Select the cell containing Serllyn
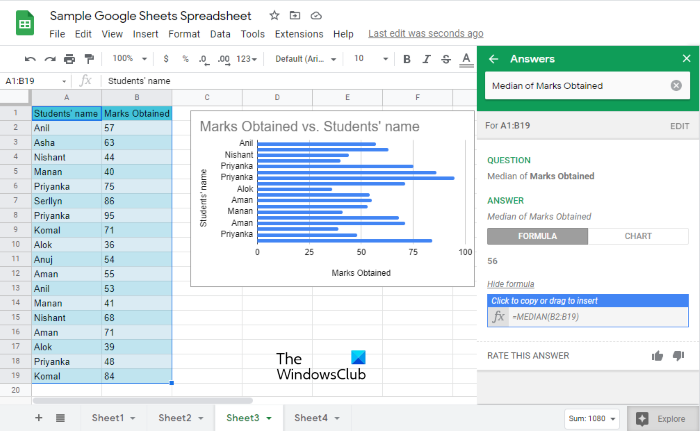700x431 pixels. (67, 201)
